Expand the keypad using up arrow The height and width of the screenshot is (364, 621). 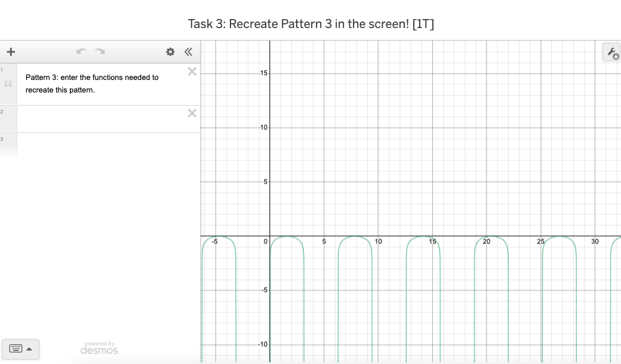29,349
